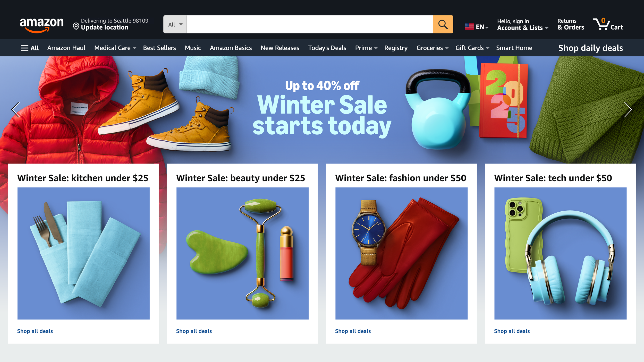Click the Amazon logo

tap(42, 25)
